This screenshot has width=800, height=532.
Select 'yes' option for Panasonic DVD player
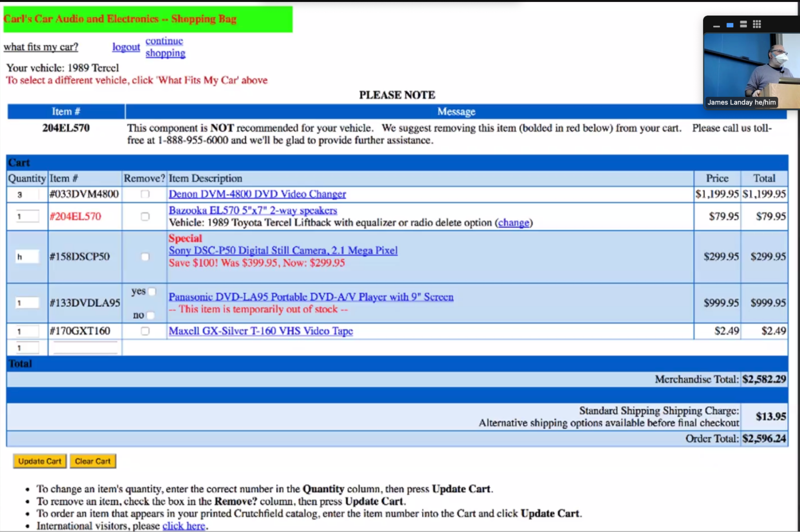[x=152, y=292]
